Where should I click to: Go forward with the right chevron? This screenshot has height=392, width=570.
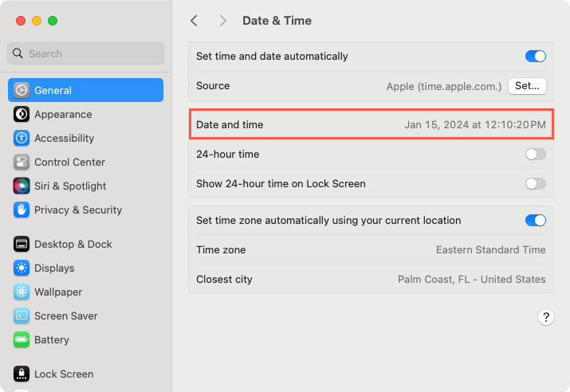pyautogui.click(x=223, y=21)
